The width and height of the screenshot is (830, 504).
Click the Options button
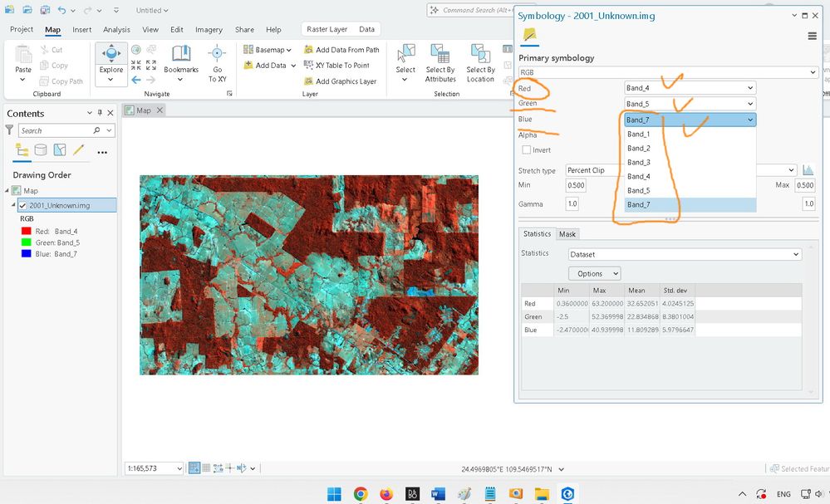(x=594, y=273)
